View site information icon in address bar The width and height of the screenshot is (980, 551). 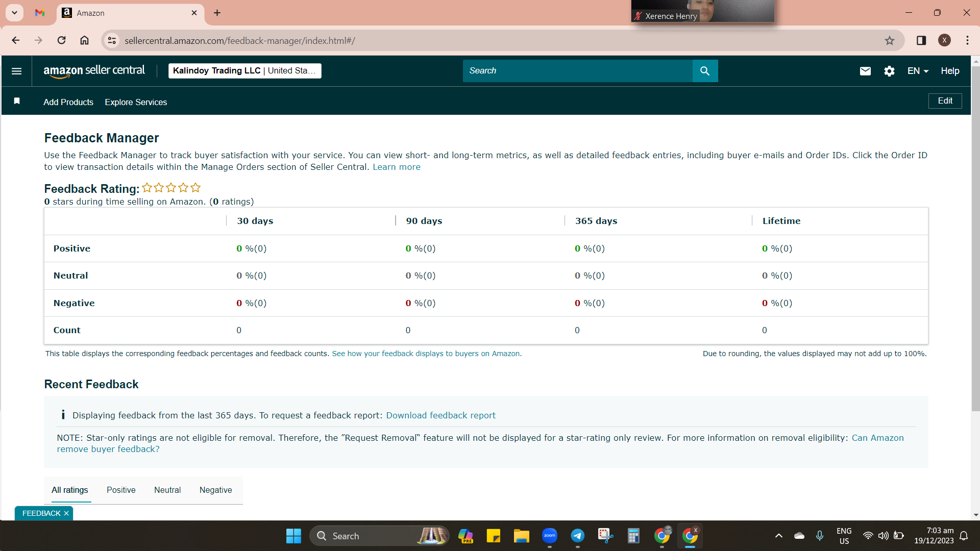point(112,40)
